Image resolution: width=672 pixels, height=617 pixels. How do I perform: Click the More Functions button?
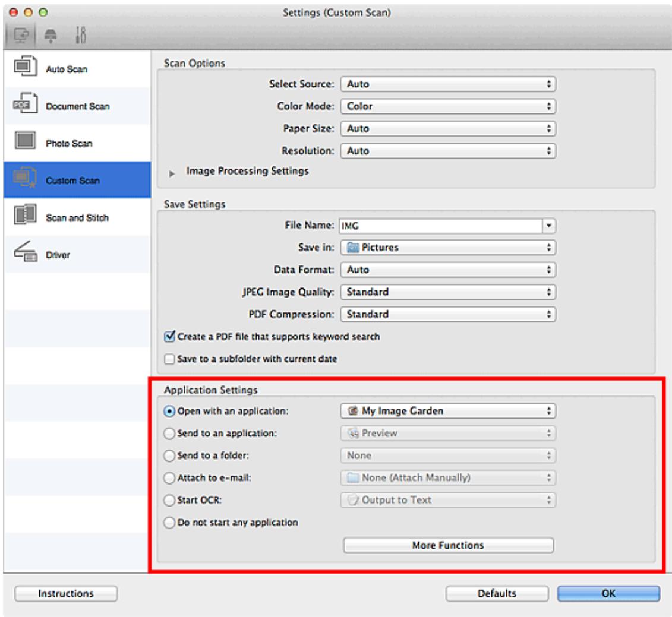(448, 546)
